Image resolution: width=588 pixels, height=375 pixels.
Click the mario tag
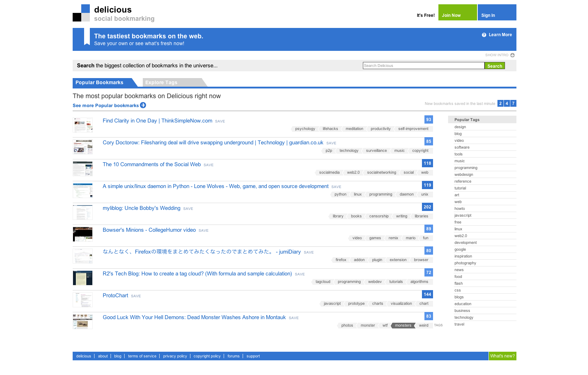[x=410, y=238]
